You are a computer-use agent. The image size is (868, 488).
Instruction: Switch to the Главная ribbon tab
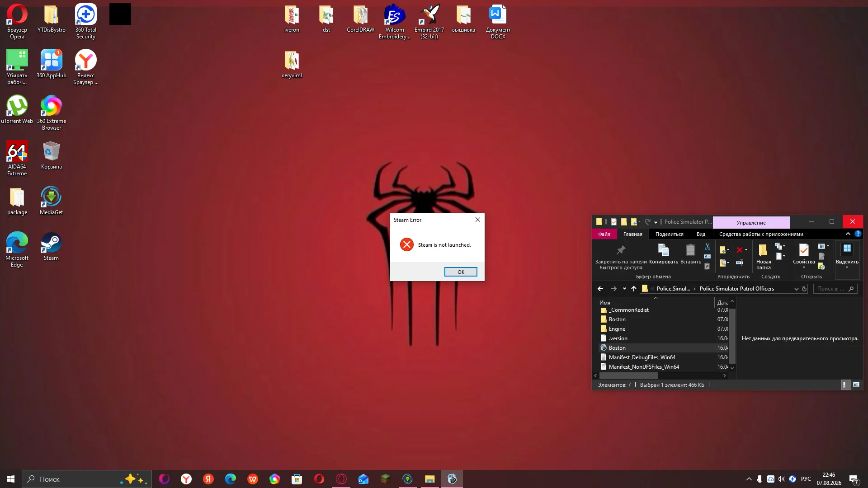click(633, 234)
